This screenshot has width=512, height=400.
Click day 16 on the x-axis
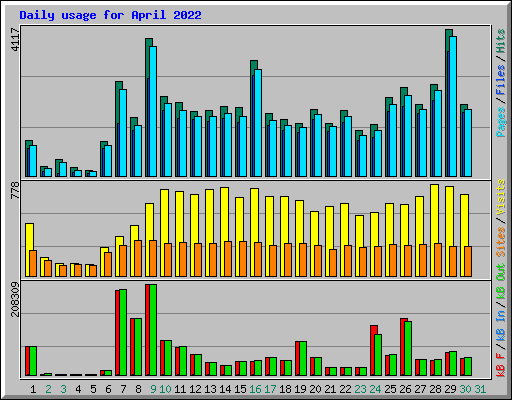click(x=255, y=389)
